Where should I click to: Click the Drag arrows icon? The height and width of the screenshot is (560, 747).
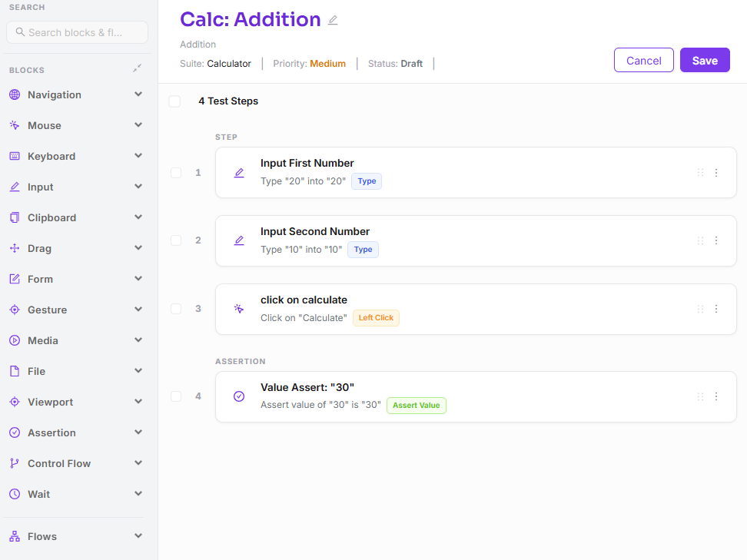15,248
